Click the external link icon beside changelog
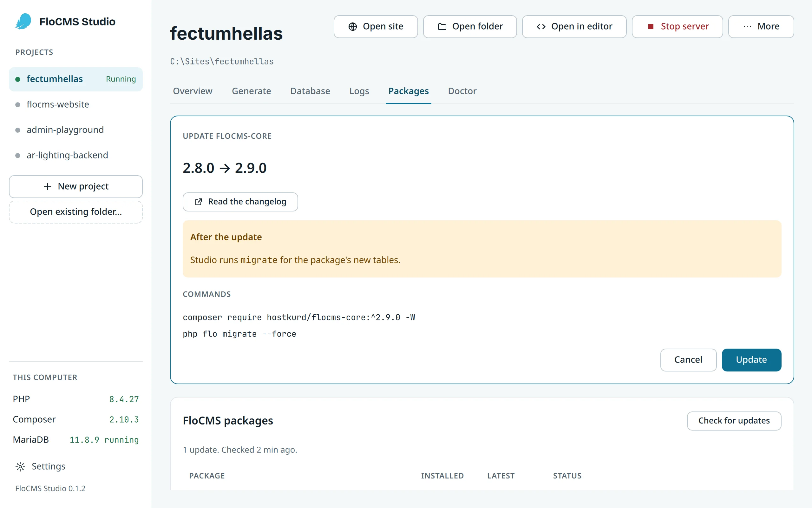Image resolution: width=812 pixels, height=508 pixels. point(198,202)
